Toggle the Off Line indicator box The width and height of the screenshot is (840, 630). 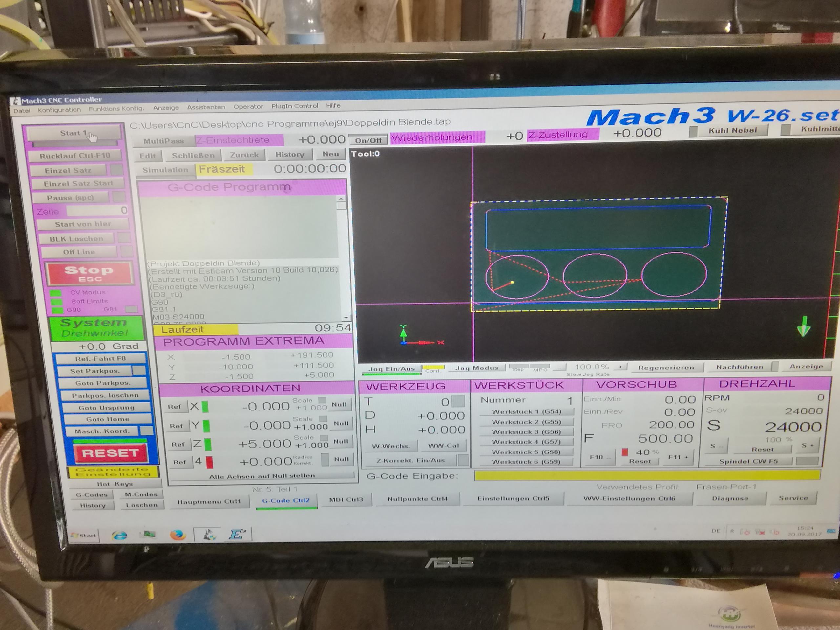pos(126,251)
